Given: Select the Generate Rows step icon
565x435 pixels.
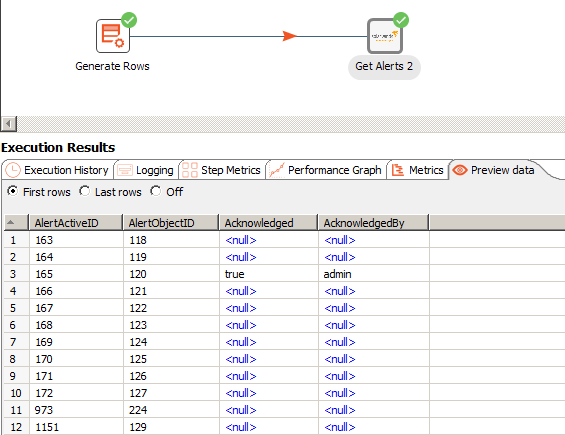Looking at the screenshot, I should click(113, 36).
